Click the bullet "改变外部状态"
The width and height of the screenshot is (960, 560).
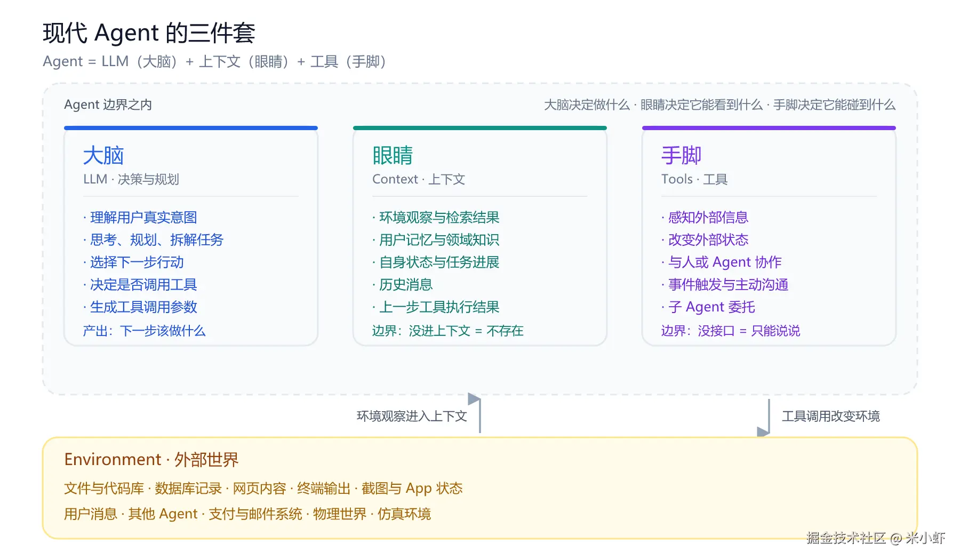coord(705,240)
